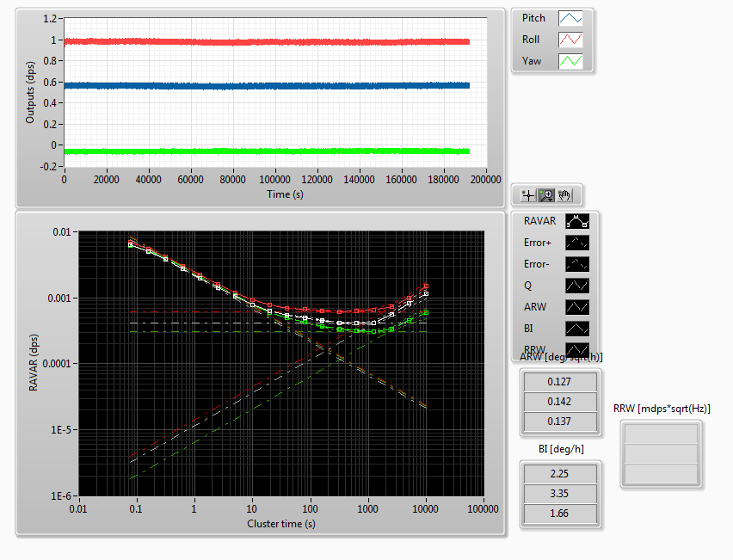Select the BI value field showing 2.25
This screenshot has width=733, height=560.
click(559, 474)
